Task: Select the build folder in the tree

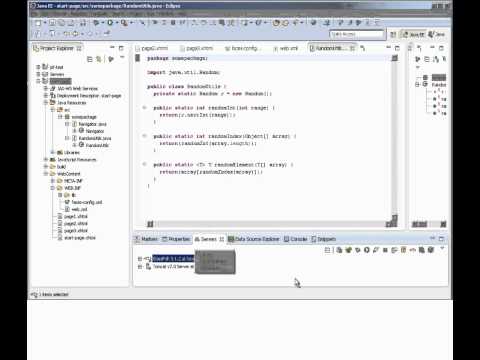Action: click(58, 167)
